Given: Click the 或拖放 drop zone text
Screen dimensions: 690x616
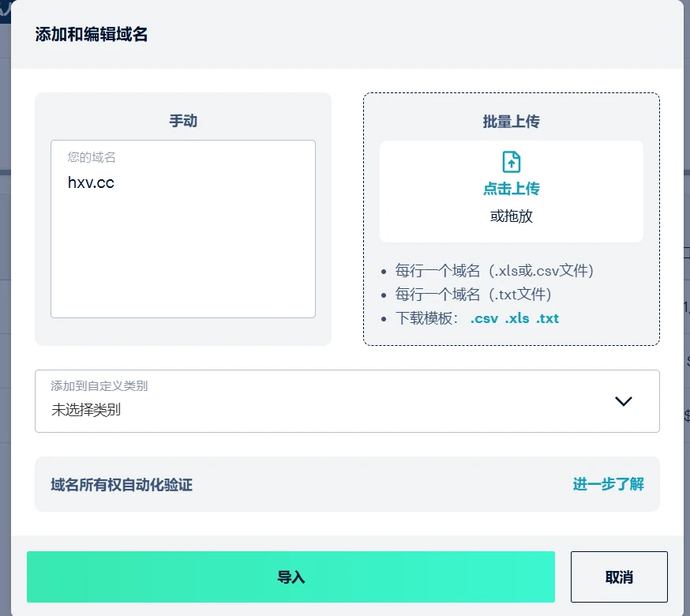Looking at the screenshot, I should (512, 216).
